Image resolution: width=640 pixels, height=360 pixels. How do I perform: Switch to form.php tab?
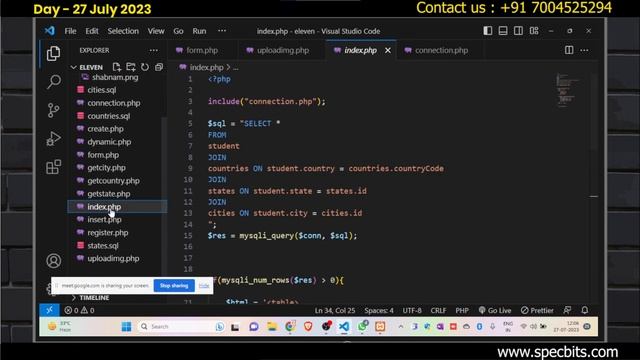coord(202,50)
